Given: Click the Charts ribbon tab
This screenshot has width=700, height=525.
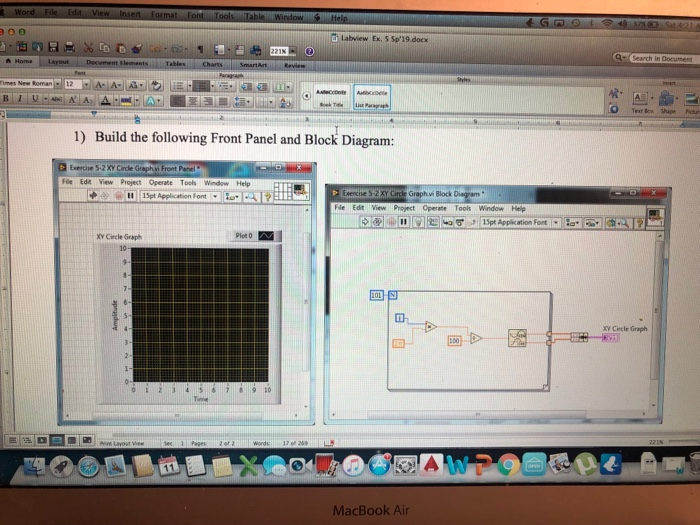Looking at the screenshot, I should (212, 64).
